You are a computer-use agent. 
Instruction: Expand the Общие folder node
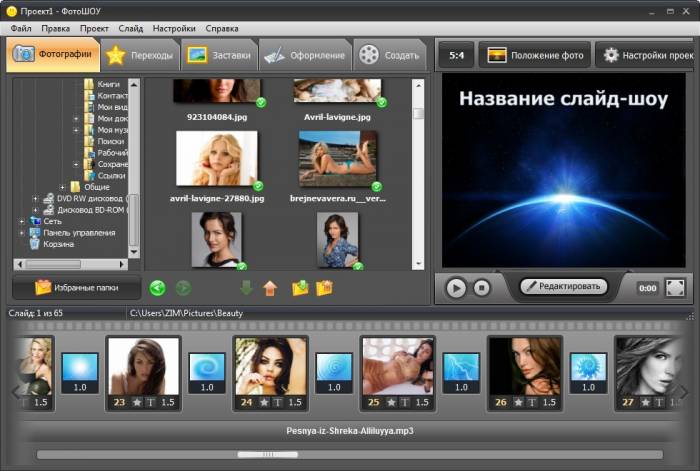click(62, 187)
